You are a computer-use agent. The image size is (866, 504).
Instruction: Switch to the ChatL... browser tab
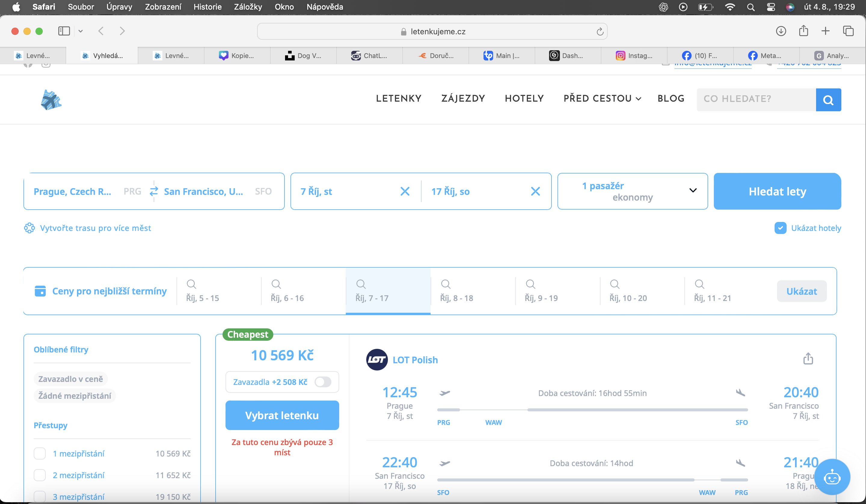point(369,55)
